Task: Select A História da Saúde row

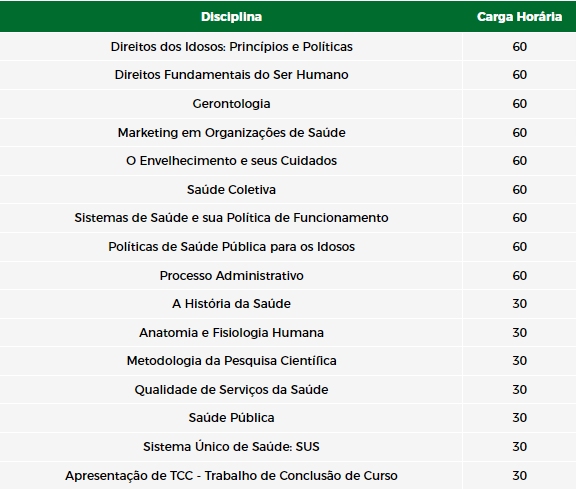Action: point(288,304)
